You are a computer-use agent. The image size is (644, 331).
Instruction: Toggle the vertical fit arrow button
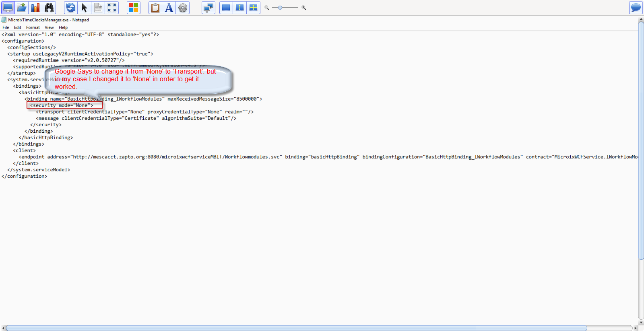(x=240, y=8)
